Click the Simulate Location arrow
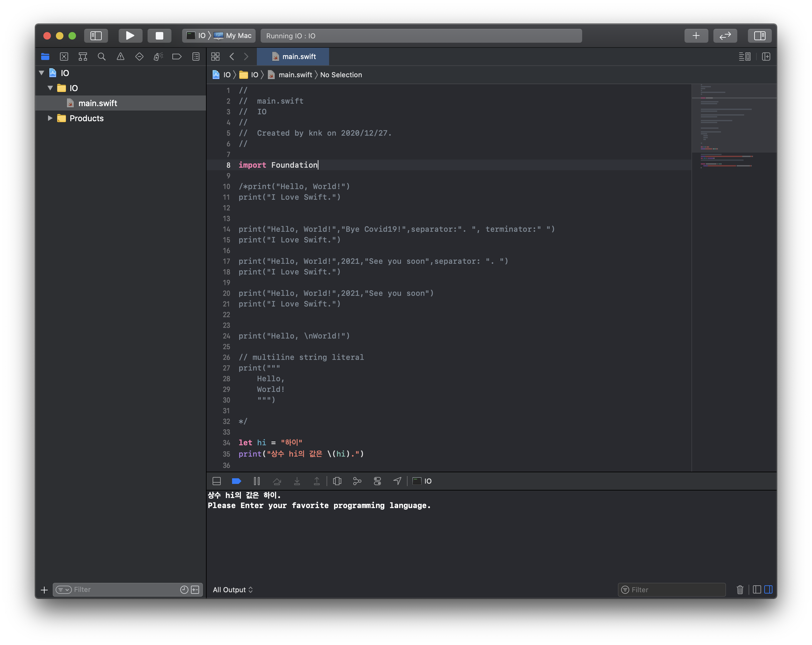812x645 pixels. tap(397, 481)
